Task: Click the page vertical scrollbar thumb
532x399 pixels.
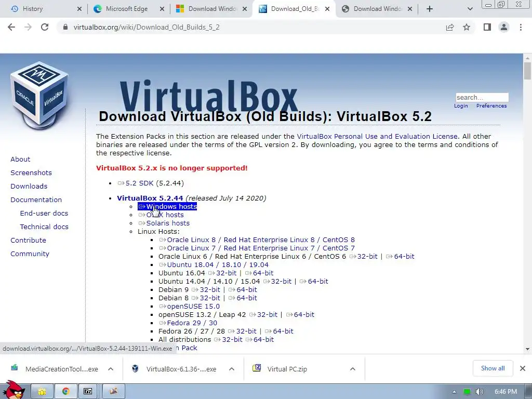Action: [x=527, y=71]
